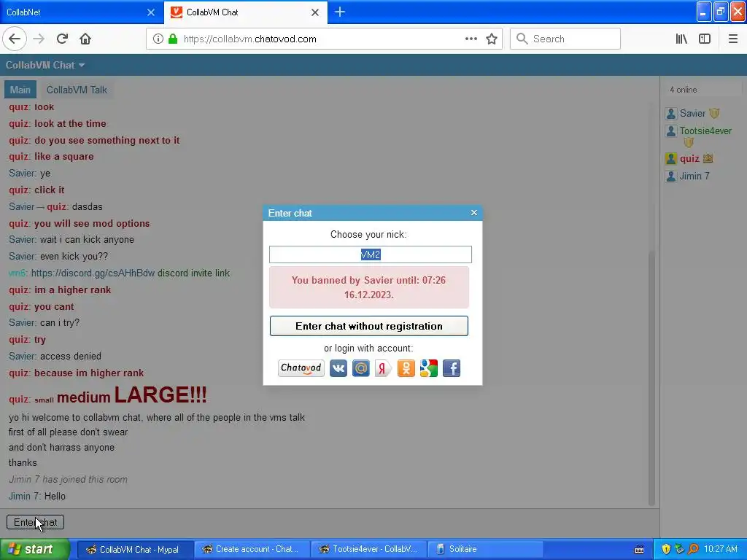Toggle the sidebar icon in browser toolbar
747x560 pixels.
tap(705, 39)
